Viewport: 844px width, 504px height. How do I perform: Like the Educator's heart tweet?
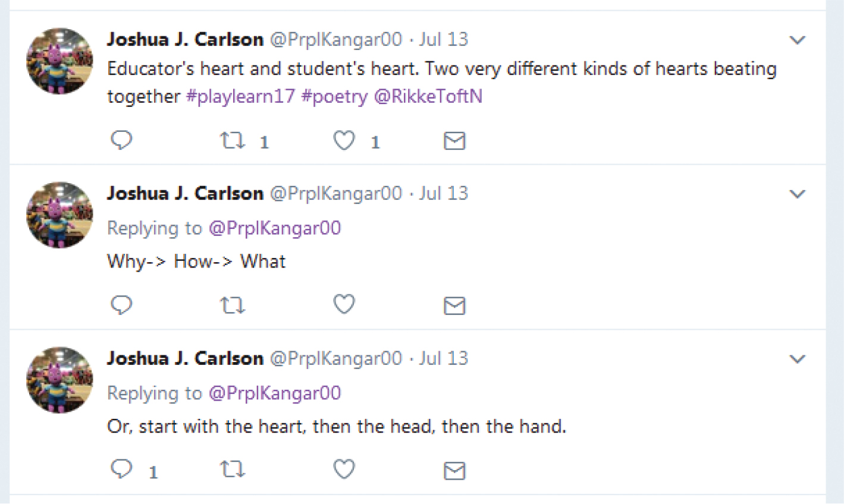344,141
